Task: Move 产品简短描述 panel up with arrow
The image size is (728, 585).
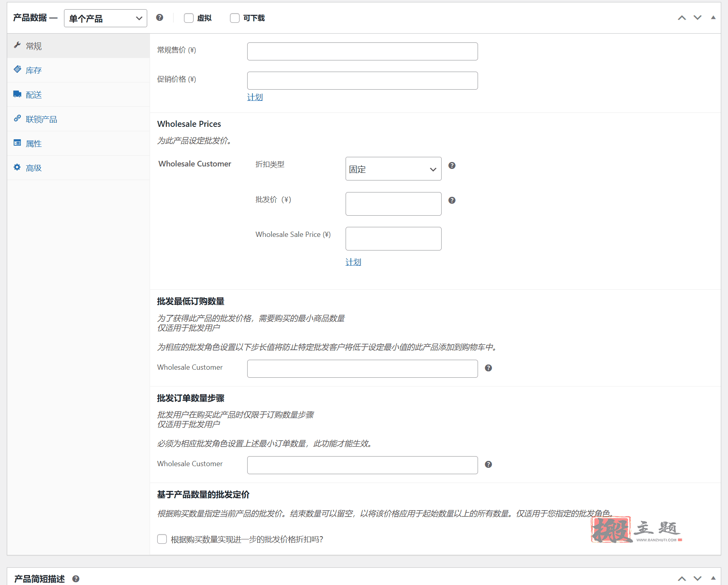Action: (682, 579)
